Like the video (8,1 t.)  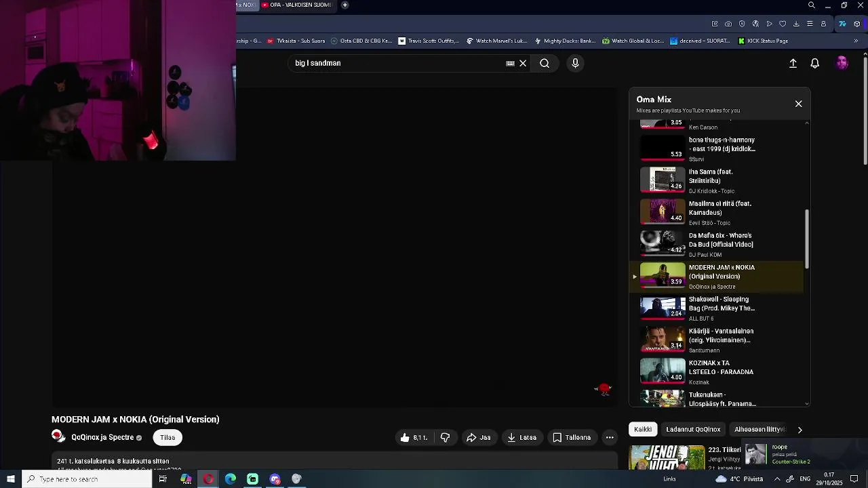point(414,437)
